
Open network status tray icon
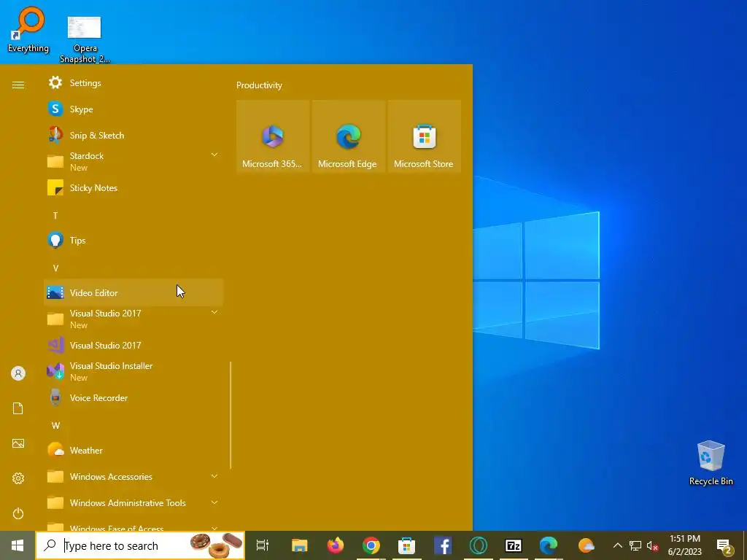[x=635, y=545]
